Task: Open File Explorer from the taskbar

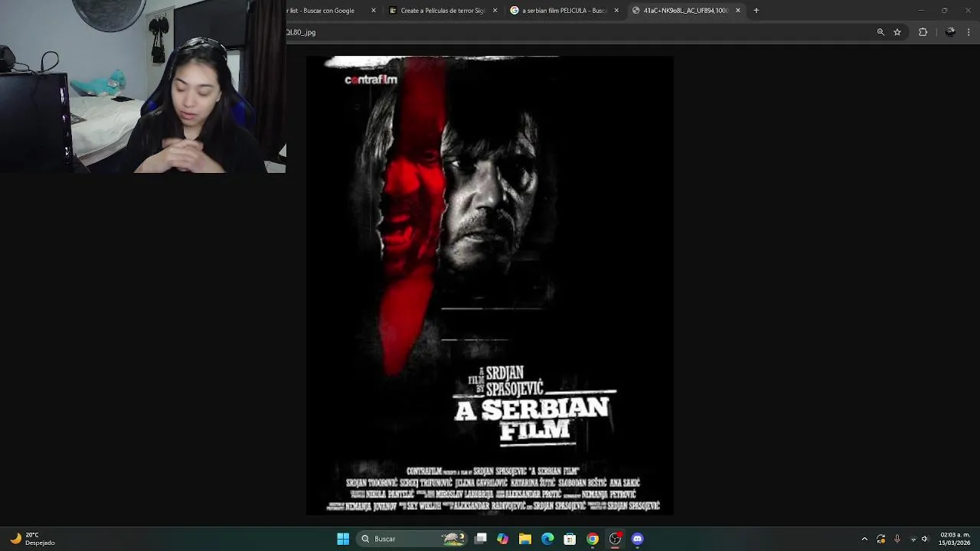Action: click(x=524, y=539)
